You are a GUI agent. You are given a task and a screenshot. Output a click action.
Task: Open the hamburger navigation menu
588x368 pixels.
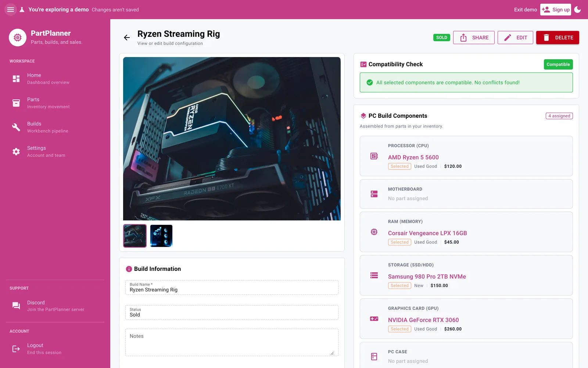coord(11,10)
